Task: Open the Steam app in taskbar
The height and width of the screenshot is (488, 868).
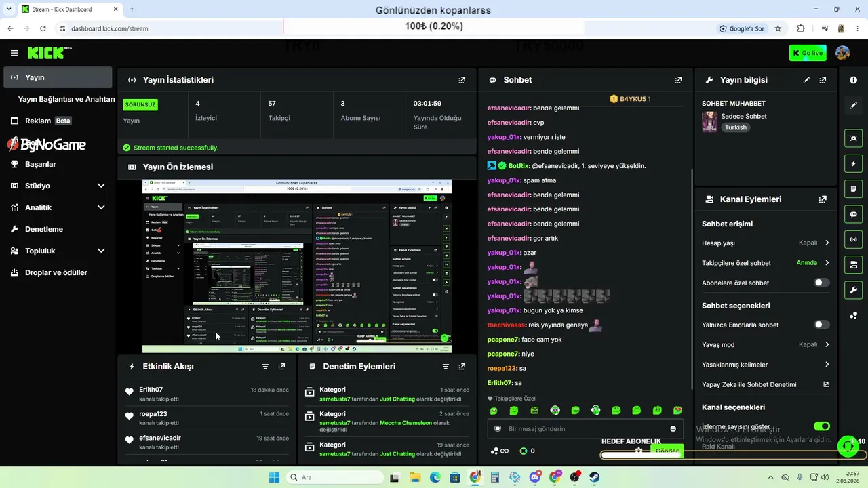Action: point(593,477)
